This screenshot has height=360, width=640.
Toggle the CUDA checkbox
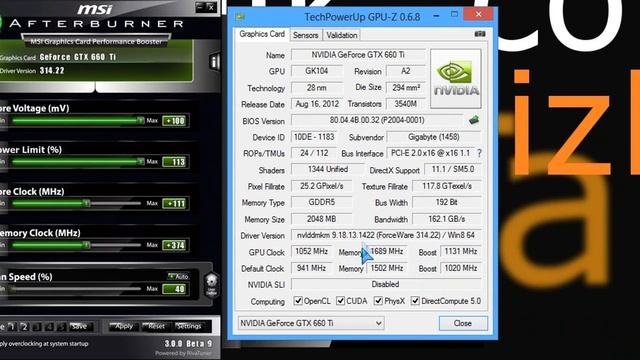click(340, 301)
